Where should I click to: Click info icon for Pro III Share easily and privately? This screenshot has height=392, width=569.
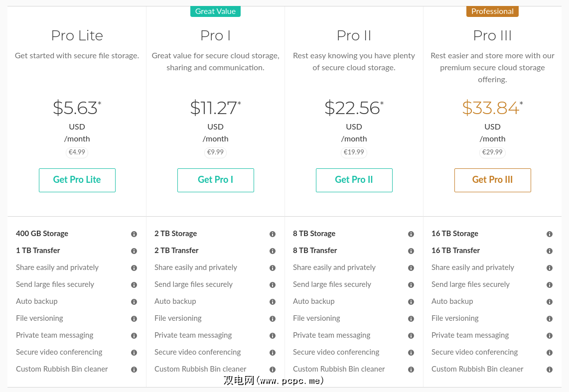tap(550, 268)
